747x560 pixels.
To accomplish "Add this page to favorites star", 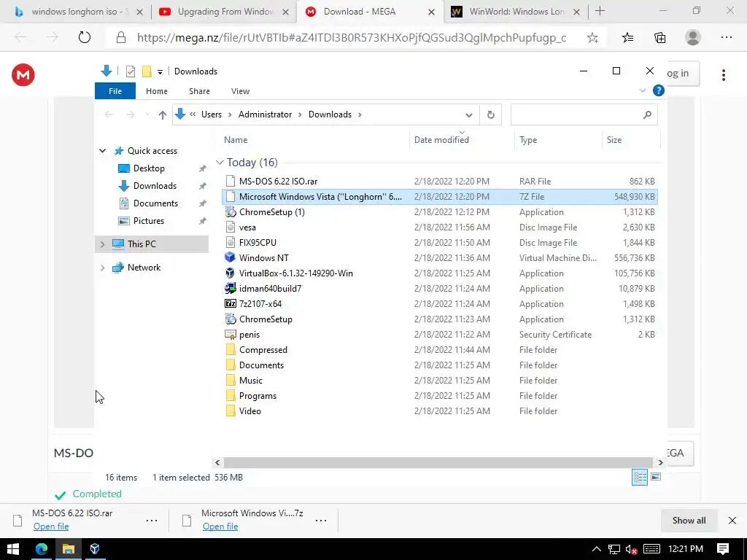I will point(592,38).
